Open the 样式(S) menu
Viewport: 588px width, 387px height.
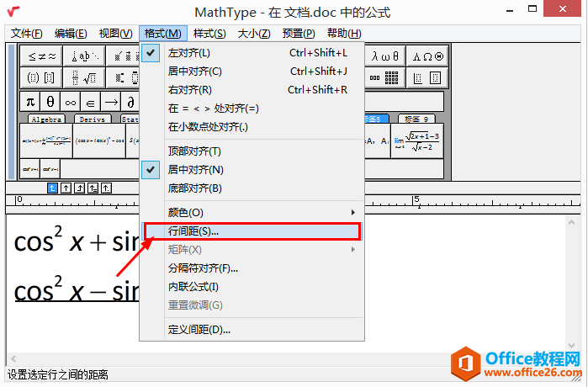click(x=209, y=34)
